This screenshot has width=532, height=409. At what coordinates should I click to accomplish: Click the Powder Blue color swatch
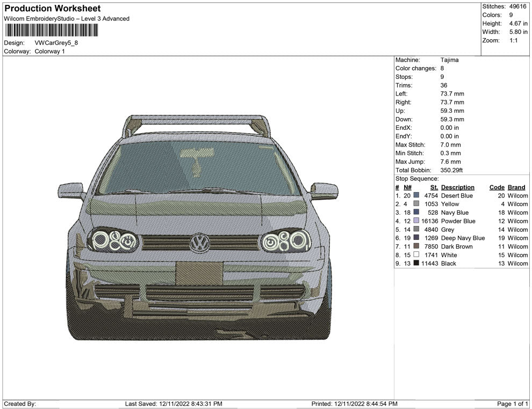[416, 221]
